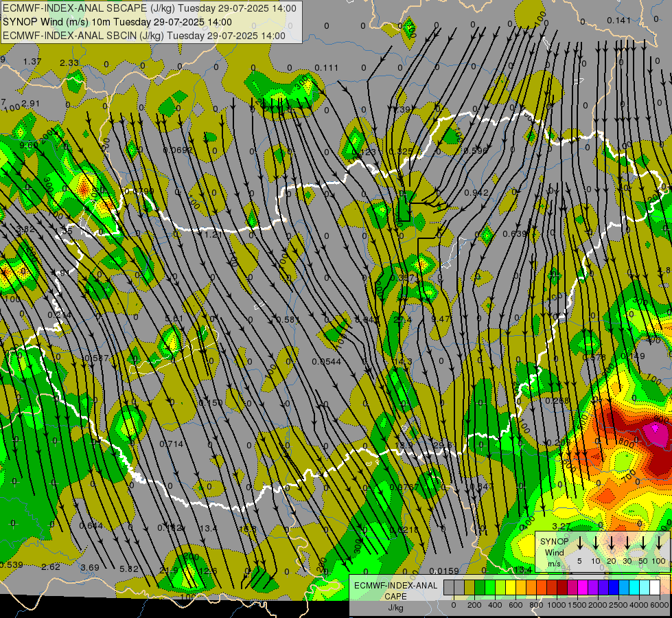Click ECMWF-INDEX-ANAL label in colorbar legend
672x618 pixels.
395,586
